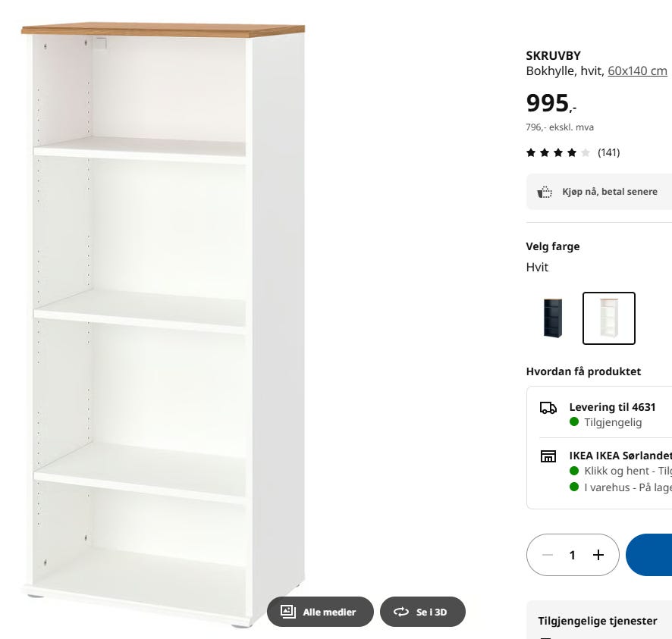Click the image gallery icon in Alle medier

[288, 612]
